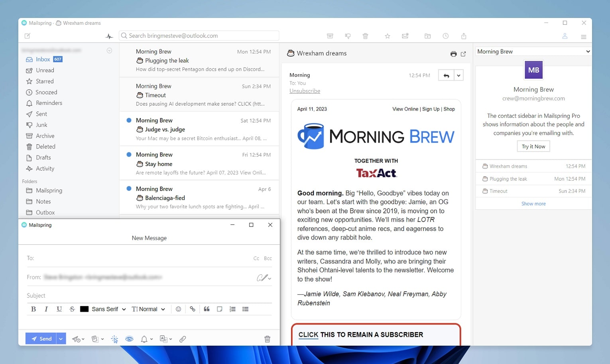The image size is (610, 364).
Task: Click the Shop link in newsletter
Action: coord(449,109)
